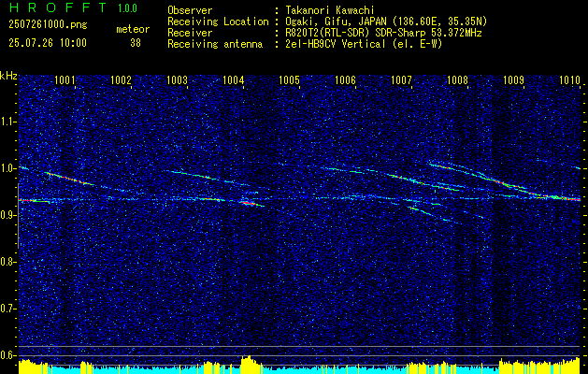Viewport: 588px width, 374px height.
Task: Click the 1010 time marker
Action: (569, 79)
